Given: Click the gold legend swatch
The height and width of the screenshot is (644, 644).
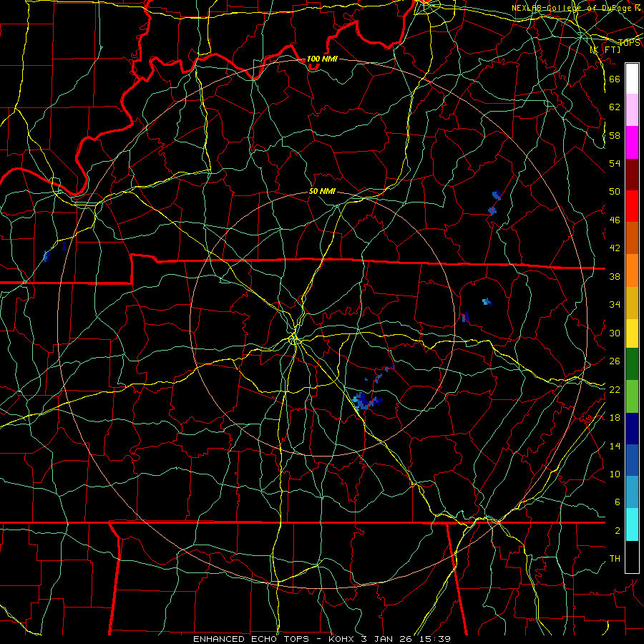Looking at the screenshot, I should coord(632,303).
